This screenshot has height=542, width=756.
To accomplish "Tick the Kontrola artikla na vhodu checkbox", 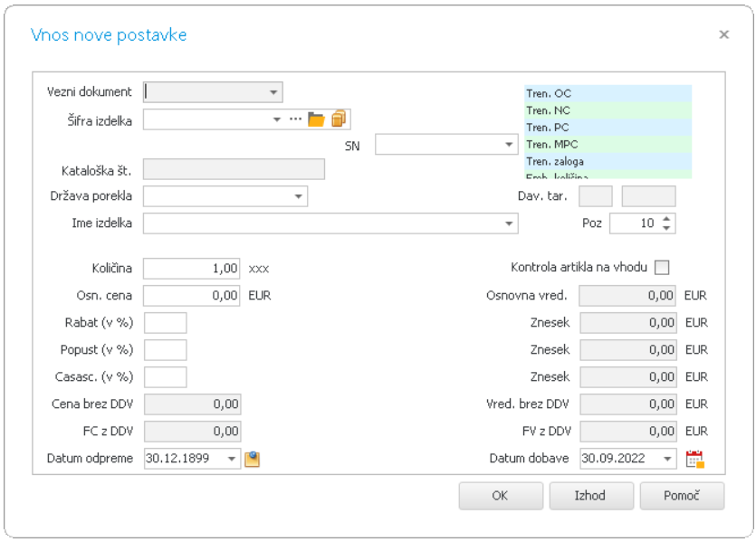I will click(x=662, y=268).
